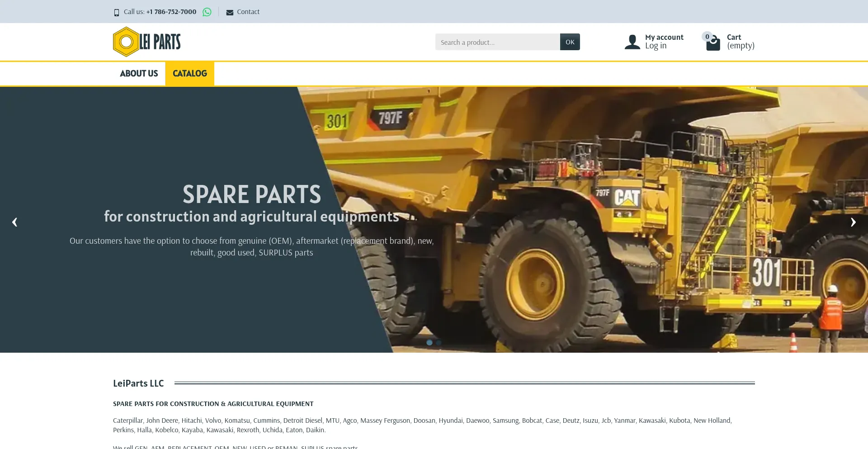This screenshot has height=449, width=868.
Task: Open the CATALOG menu item
Action: [x=190, y=74]
